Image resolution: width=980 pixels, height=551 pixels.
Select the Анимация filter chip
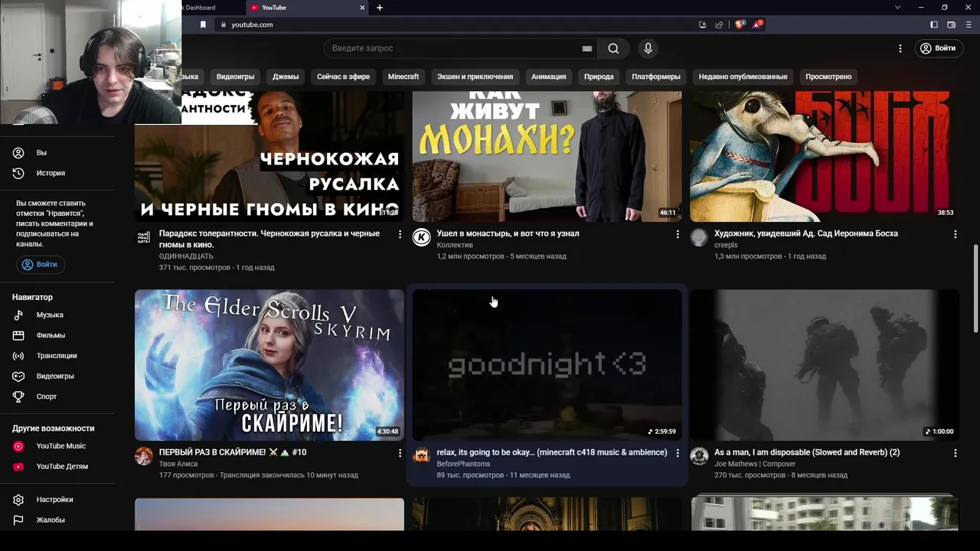point(549,77)
